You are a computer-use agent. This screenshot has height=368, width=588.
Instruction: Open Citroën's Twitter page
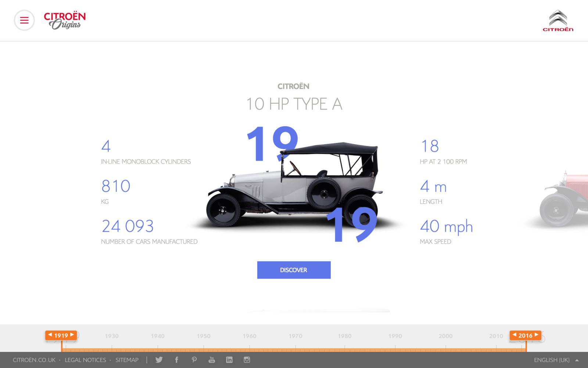coord(159,360)
